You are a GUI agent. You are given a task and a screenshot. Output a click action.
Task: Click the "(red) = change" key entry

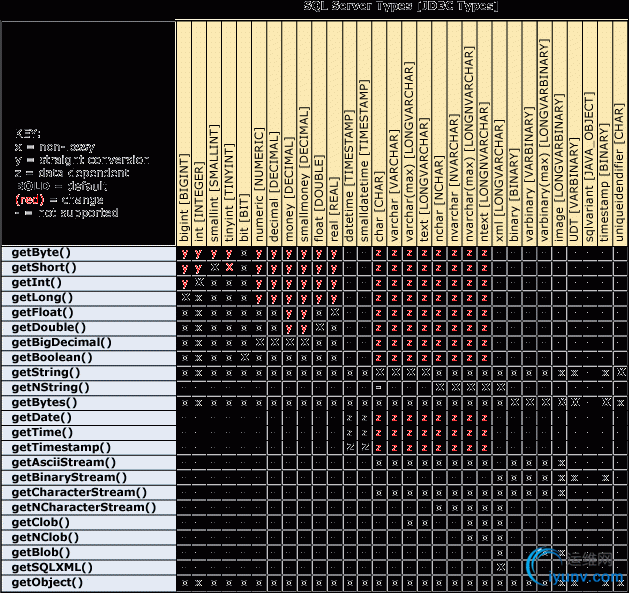tap(59, 199)
